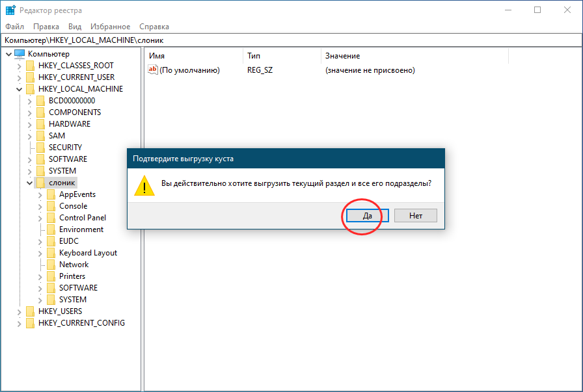
Task: Click the Keyboard Layout folder icon
Action: point(51,253)
